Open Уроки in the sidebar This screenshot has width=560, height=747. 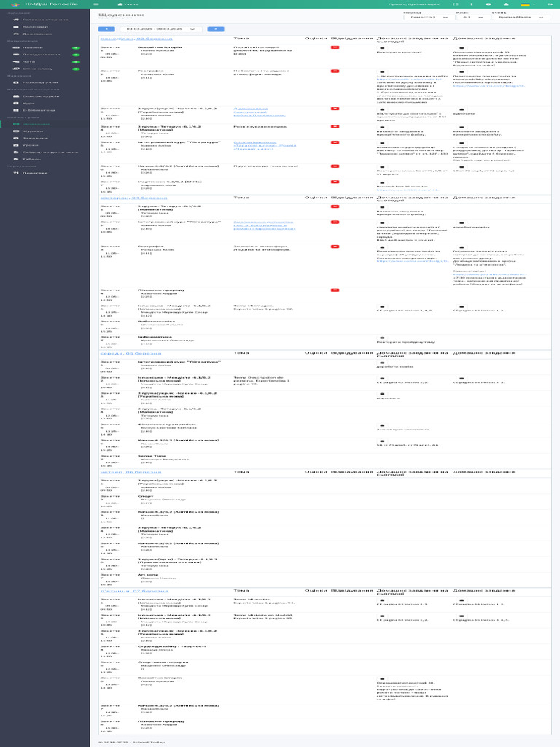[44, 145]
